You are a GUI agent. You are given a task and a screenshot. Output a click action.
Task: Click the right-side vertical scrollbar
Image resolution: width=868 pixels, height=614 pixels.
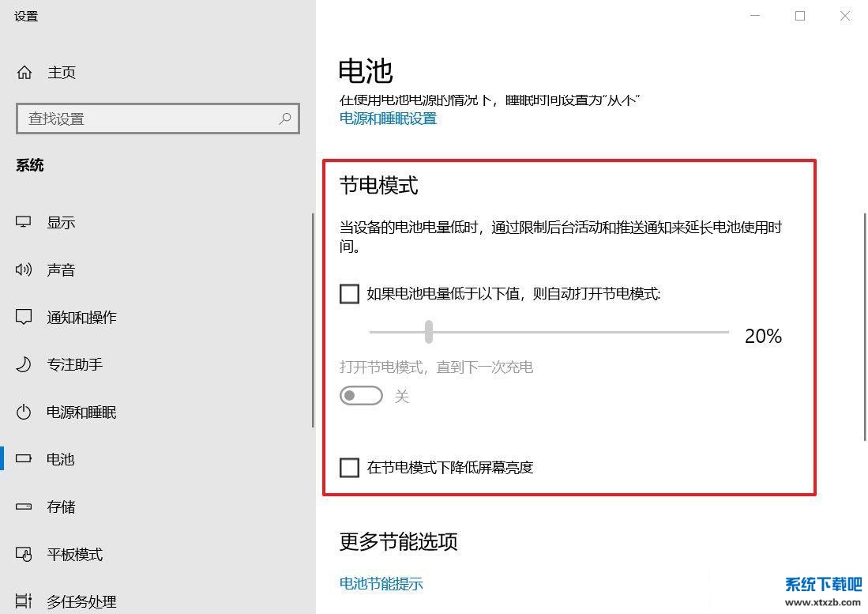click(x=863, y=316)
